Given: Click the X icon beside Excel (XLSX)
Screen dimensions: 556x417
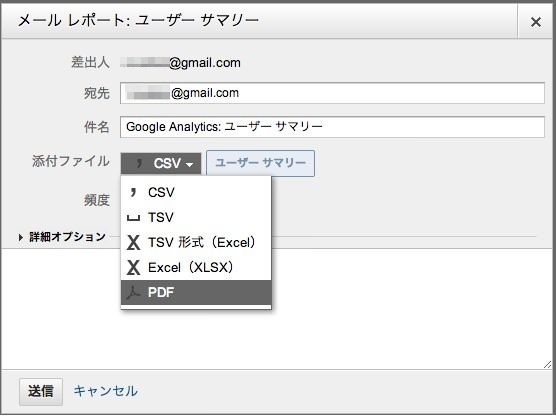Looking at the screenshot, I should coord(133,267).
